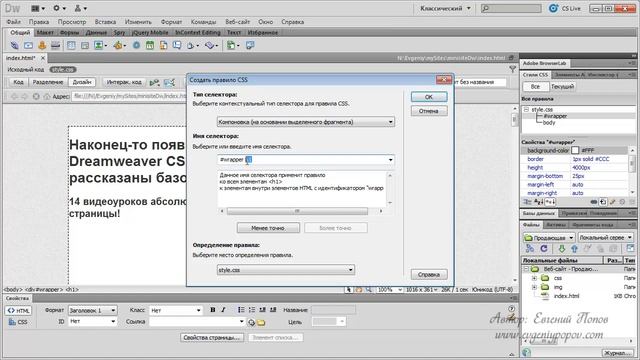This screenshot has width=640, height=360.
Task: Open the Классический workspace switcher
Action: pyautogui.click(x=445, y=8)
